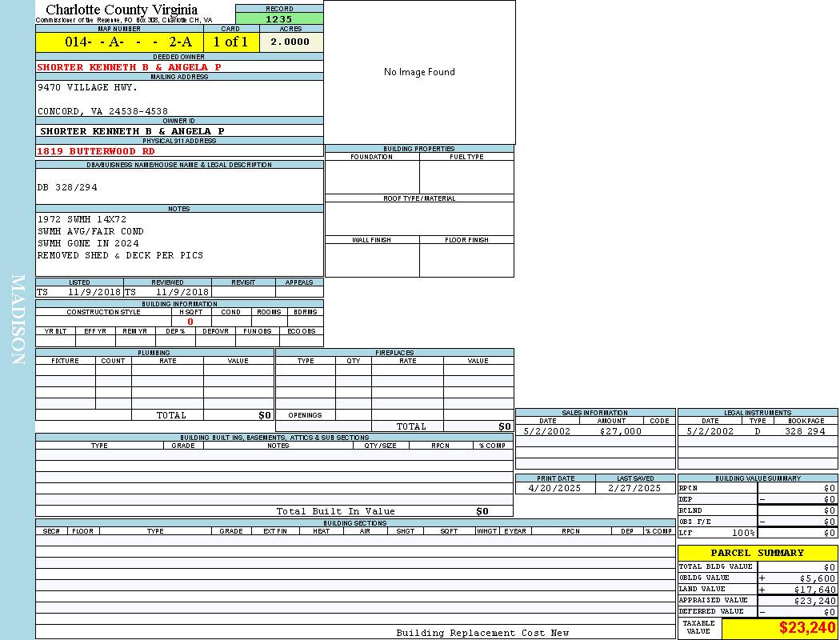Select the acres value 2.0000

[x=290, y=42]
